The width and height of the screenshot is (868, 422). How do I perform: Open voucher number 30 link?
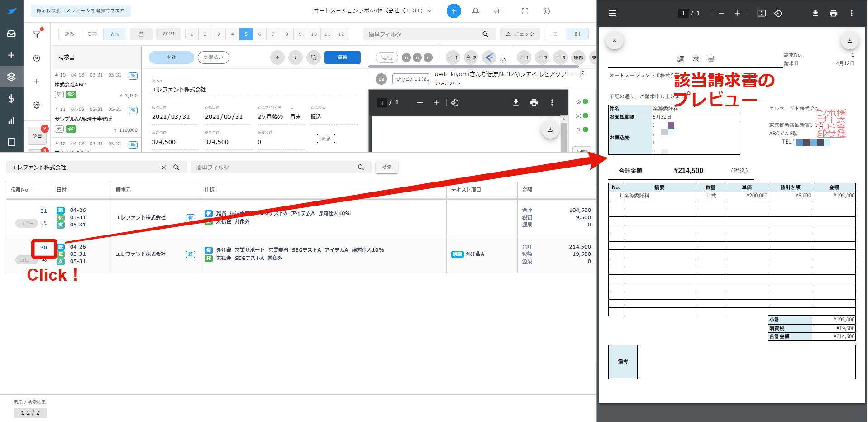(43, 248)
